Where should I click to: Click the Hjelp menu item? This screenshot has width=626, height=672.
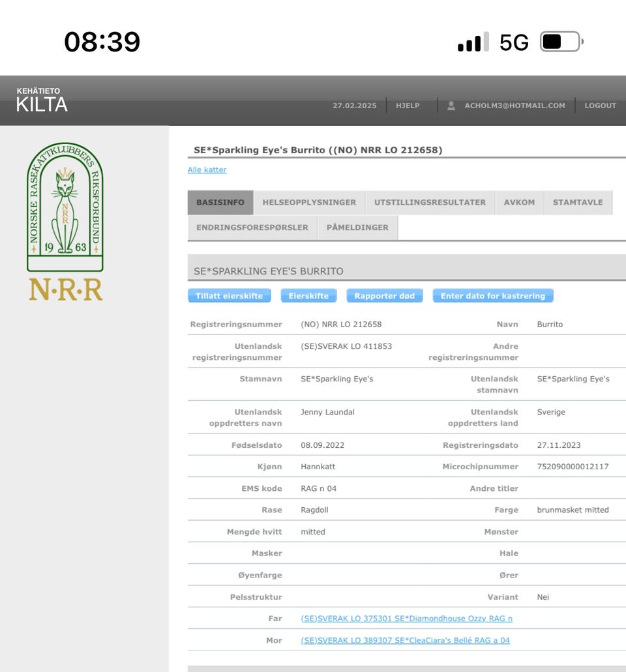(408, 106)
